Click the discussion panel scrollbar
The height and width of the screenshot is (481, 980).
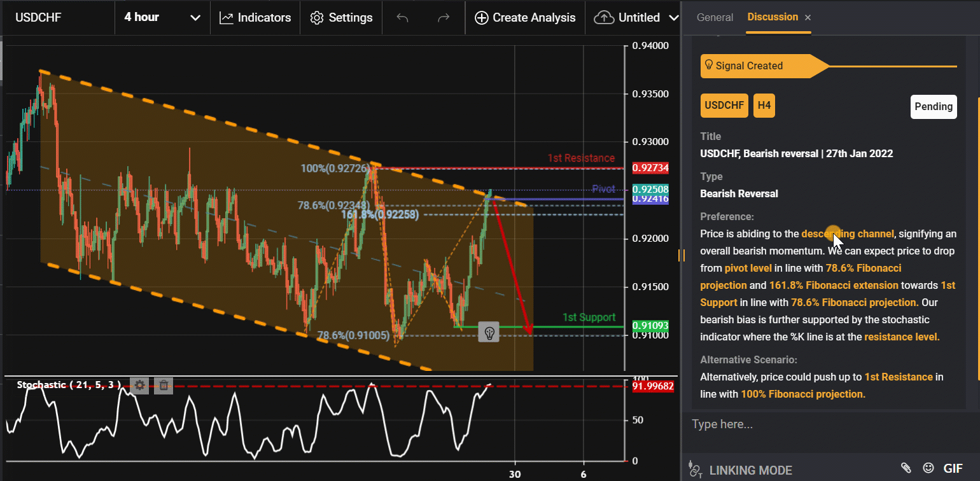point(979,240)
